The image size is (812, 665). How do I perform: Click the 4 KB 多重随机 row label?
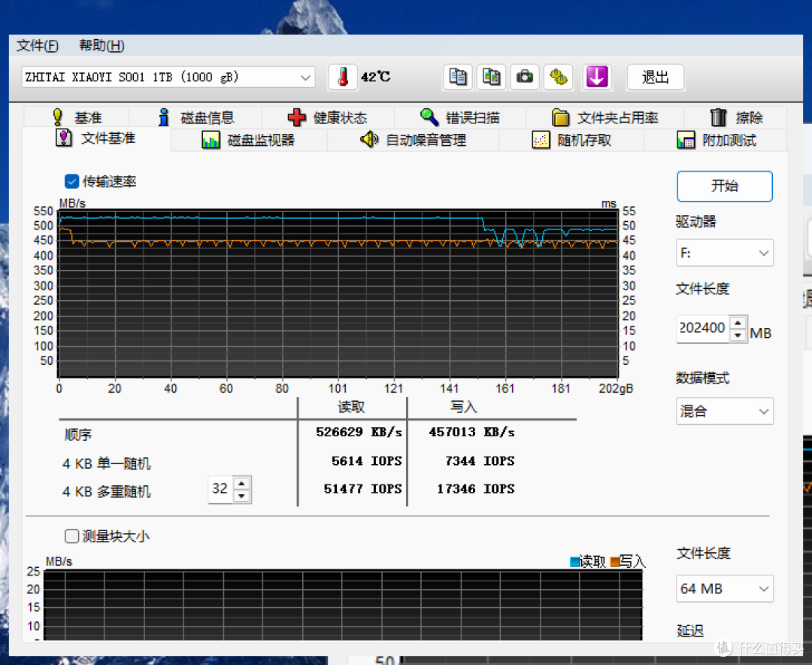pyautogui.click(x=106, y=491)
